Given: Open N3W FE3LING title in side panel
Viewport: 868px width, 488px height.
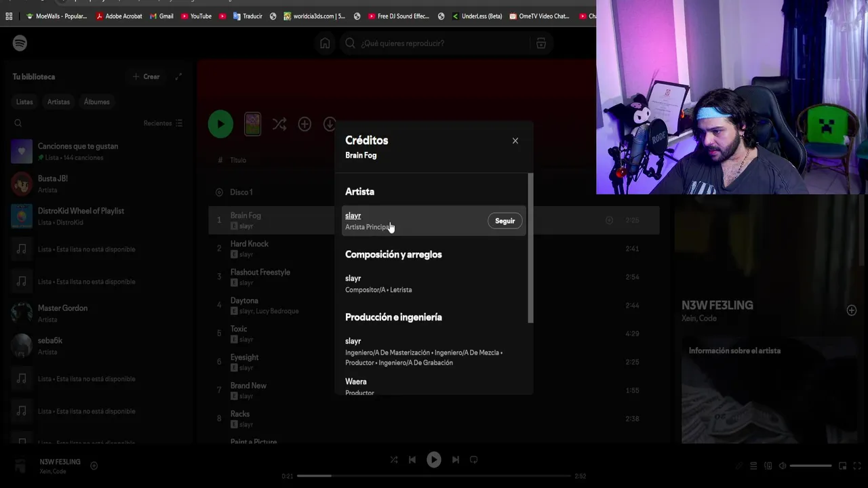Looking at the screenshot, I should [717, 306].
